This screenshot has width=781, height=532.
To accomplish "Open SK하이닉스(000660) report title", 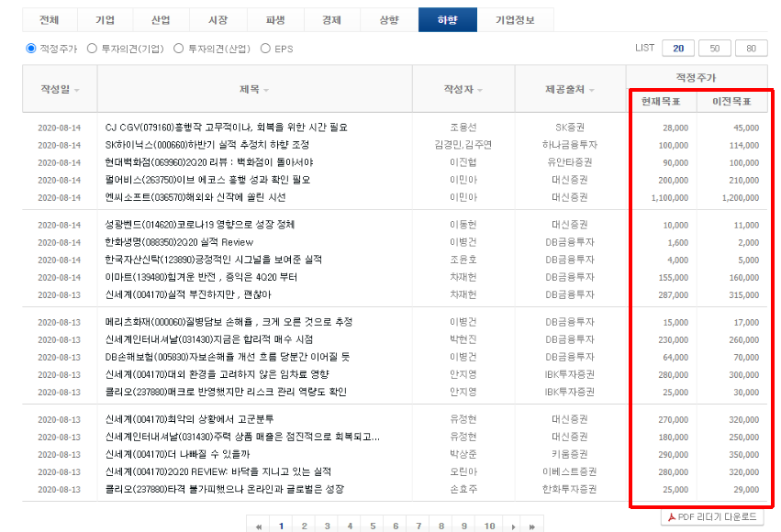I will pos(207,145).
